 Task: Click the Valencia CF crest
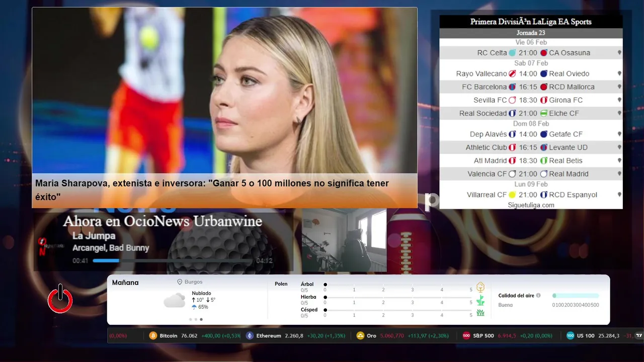pyautogui.click(x=512, y=174)
